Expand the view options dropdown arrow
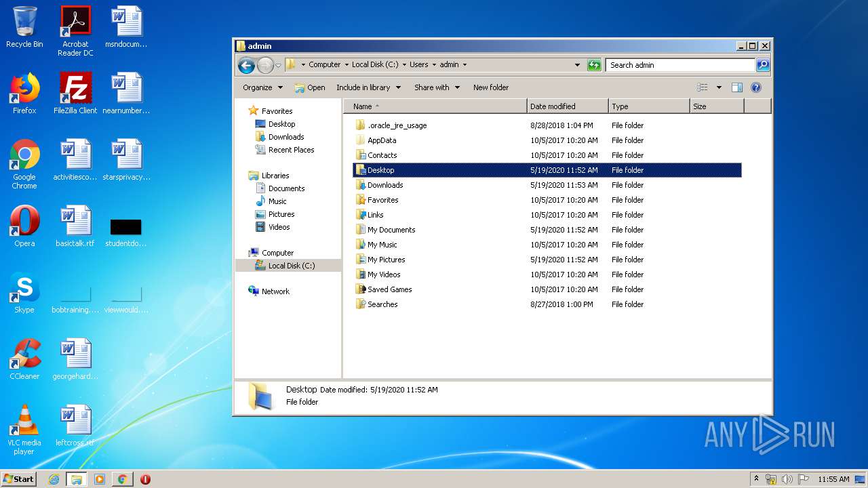The image size is (868, 488). (719, 87)
